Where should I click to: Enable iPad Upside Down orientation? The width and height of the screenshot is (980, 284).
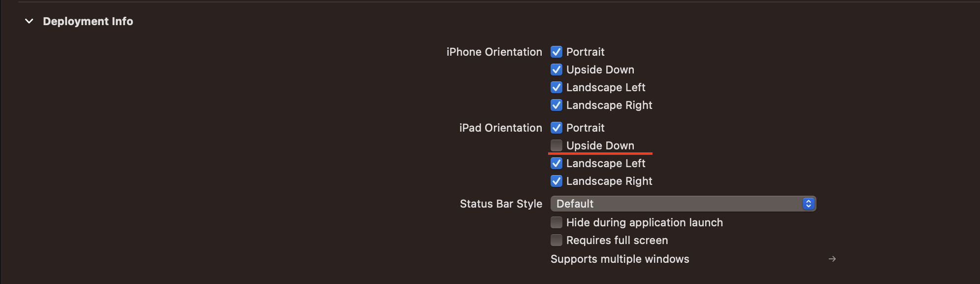point(556,145)
